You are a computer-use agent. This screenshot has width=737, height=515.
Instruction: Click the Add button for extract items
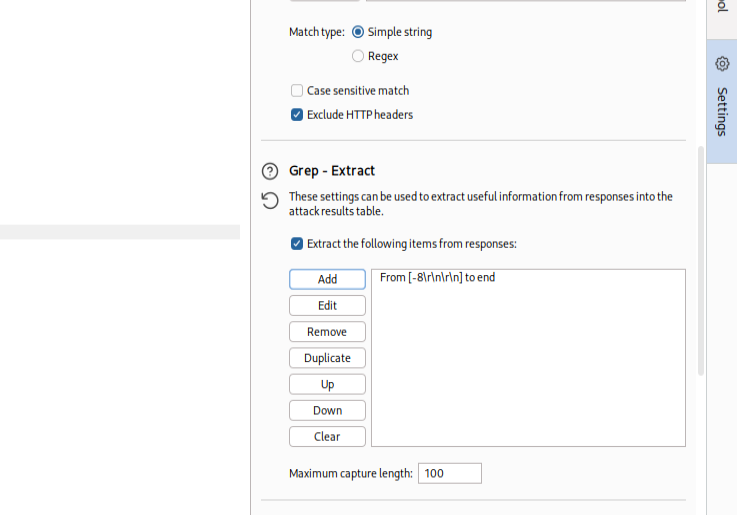pos(327,280)
